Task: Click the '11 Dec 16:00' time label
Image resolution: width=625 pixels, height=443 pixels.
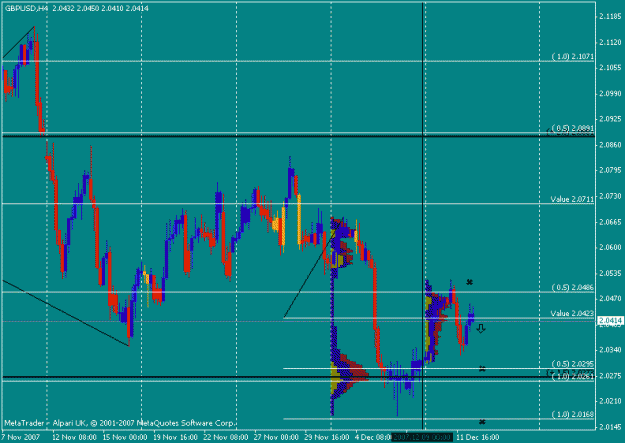Action: tap(478, 437)
